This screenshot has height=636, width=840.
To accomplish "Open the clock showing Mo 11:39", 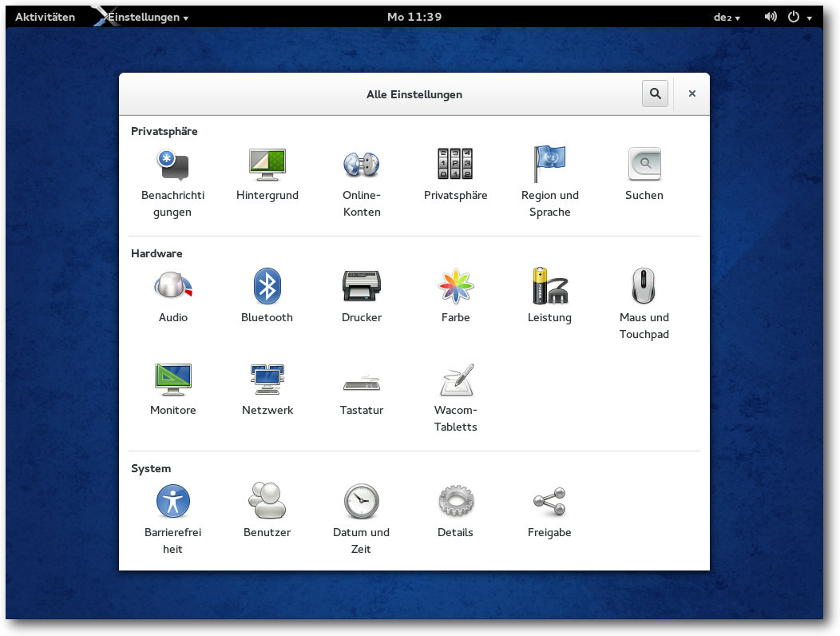I will [x=414, y=17].
